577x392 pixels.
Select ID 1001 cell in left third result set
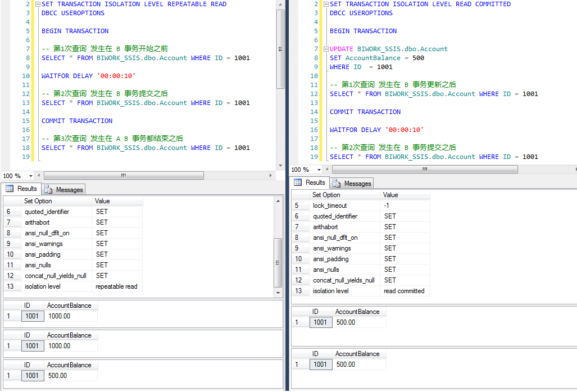33,376
